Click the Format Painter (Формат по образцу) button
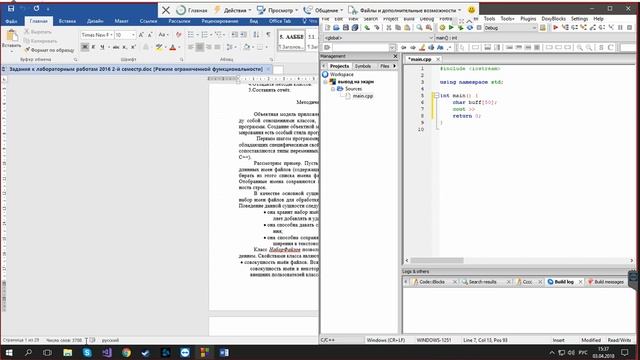Image resolution: width=640 pixels, height=360 pixels. (x=49, y=50)
